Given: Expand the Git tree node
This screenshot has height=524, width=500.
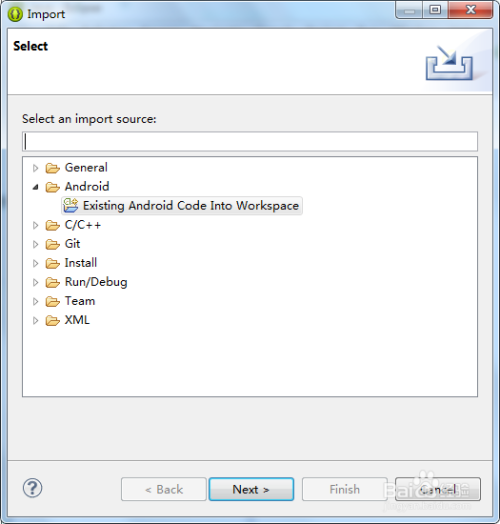Looking at the screenshot, I should (35, 244).
